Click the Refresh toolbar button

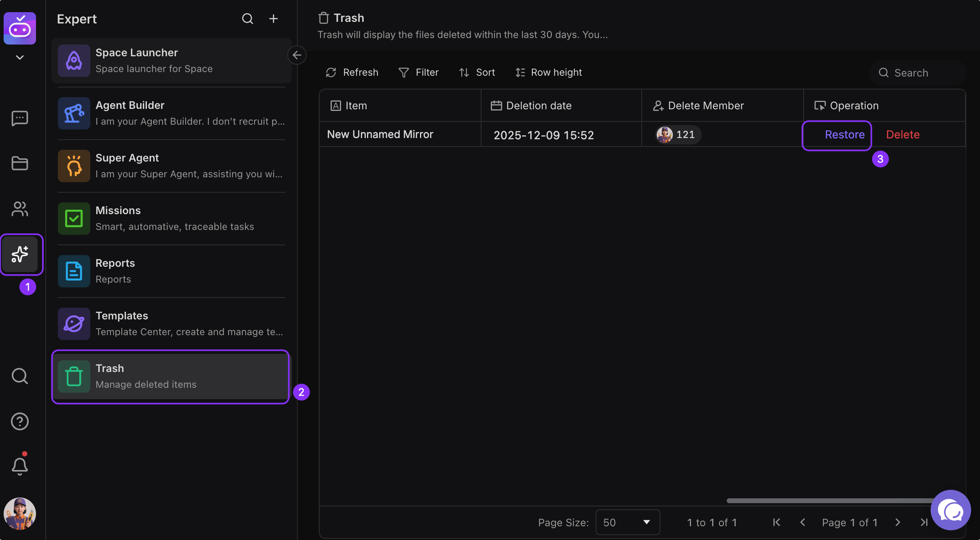[x=352, y=72]
